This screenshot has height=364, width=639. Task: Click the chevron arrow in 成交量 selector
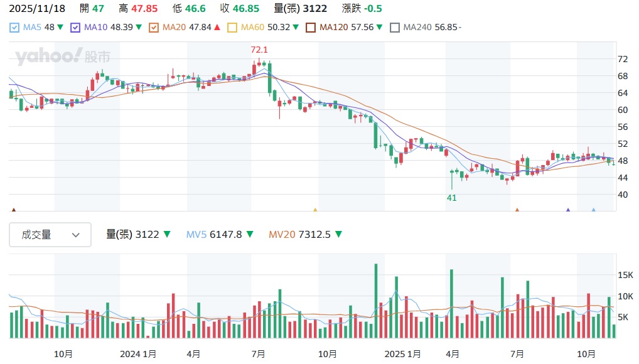tap(76, 235)
